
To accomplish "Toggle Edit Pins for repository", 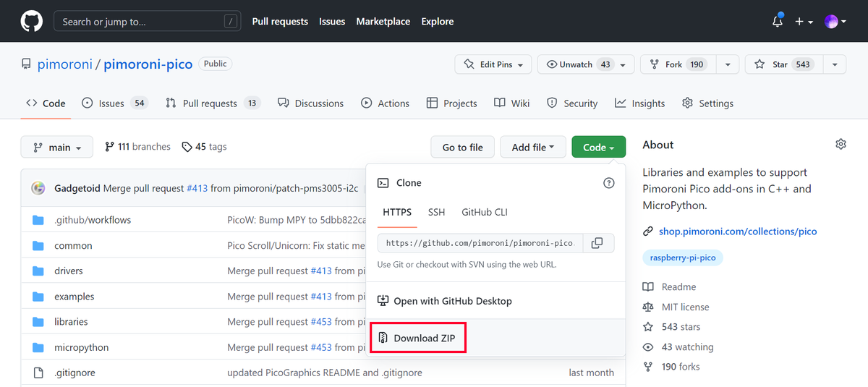I will 493,64.
